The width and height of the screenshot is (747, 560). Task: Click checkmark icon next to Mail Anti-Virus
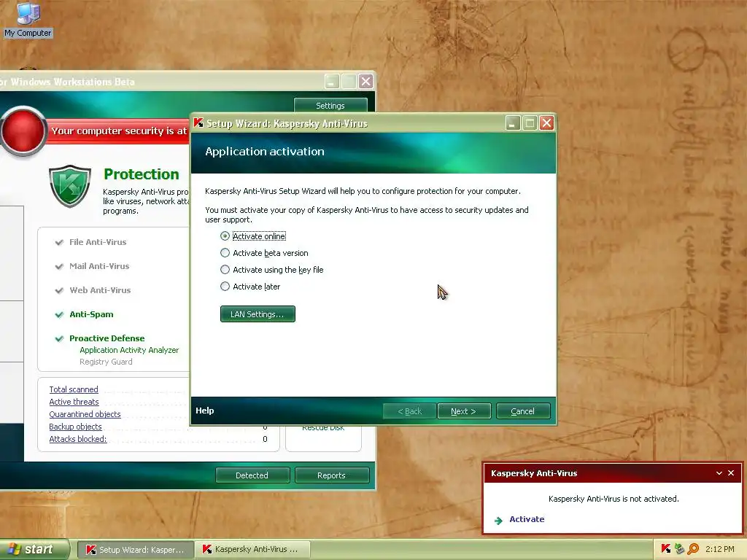click(x=59, y=266)
